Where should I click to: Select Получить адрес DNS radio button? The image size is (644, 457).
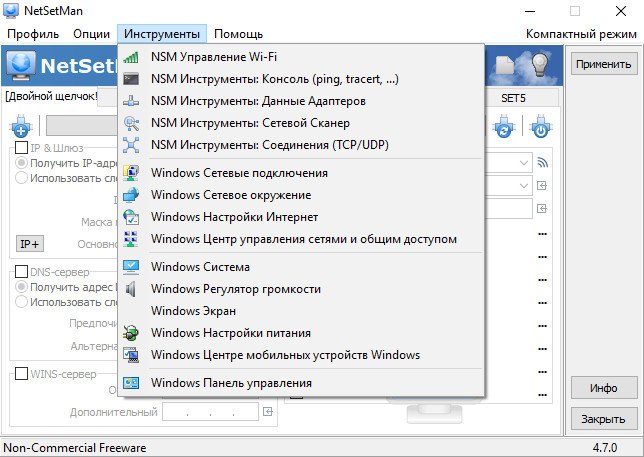tap(21, 287)
